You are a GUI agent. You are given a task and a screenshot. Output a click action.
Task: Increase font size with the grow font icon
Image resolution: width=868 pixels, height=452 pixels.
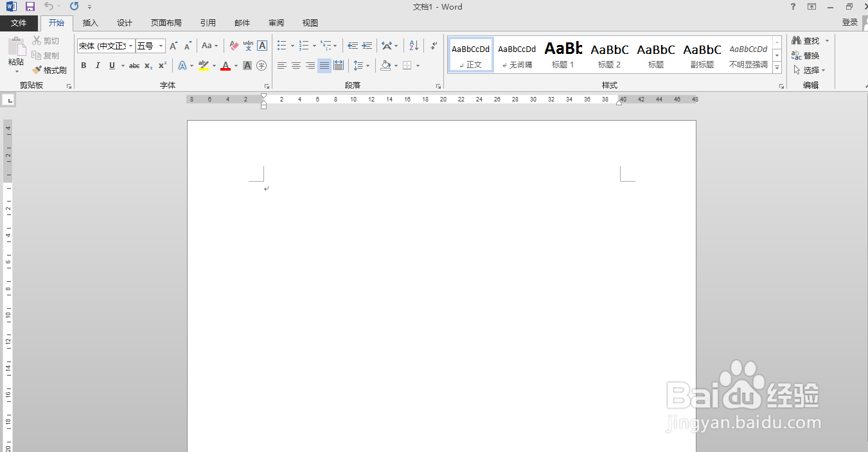pos(173,46)
